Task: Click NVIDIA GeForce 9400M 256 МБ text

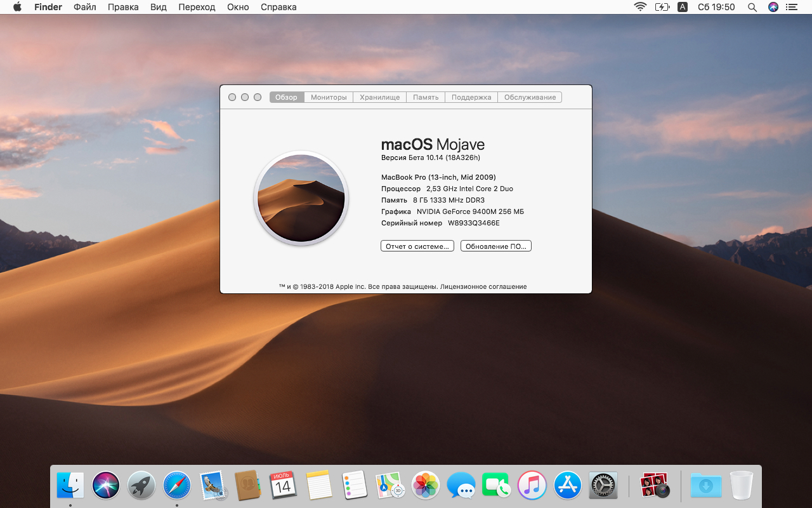Action: tap(470, 211)
